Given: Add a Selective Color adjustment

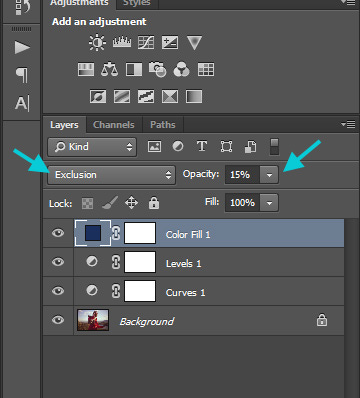Looking at the screenshot, I should (x=170, y=97).
